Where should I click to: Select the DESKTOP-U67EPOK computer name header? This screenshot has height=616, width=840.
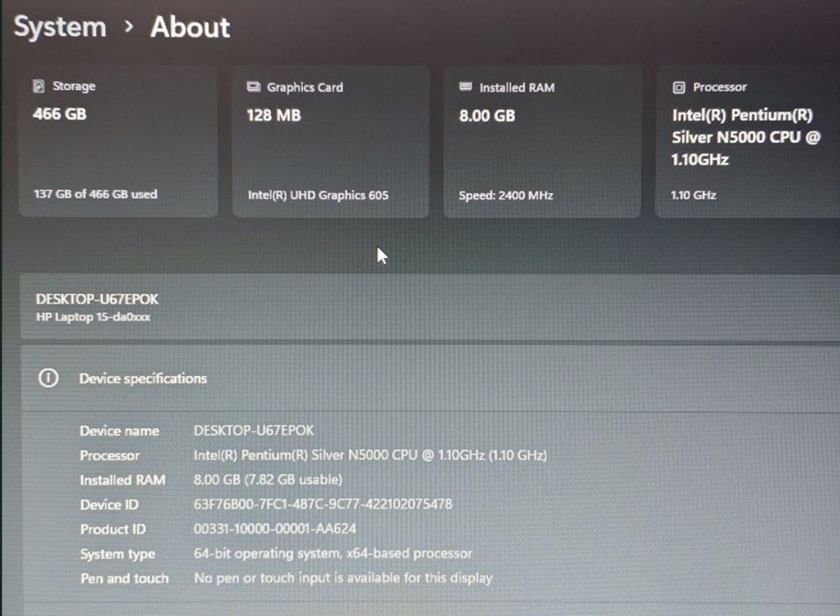pyautogui.click(x=97, y=299)
